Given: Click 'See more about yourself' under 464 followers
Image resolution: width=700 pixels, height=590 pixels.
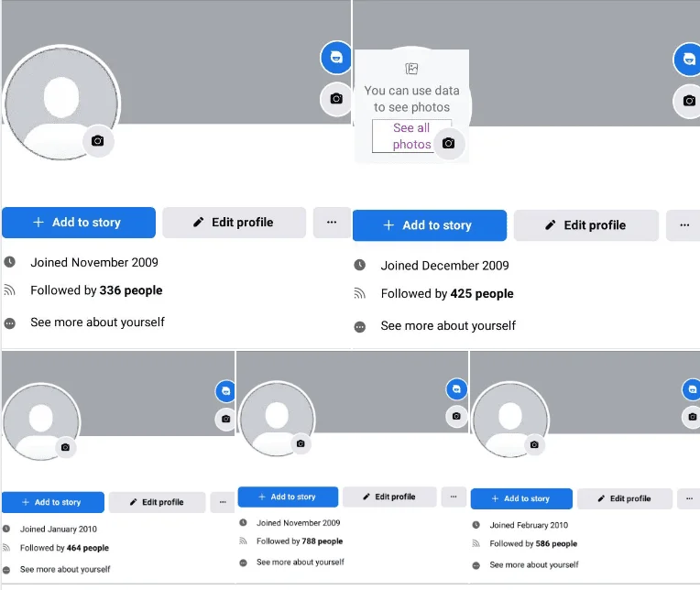Looking at the screenshot, I should click(x=65, y=569).
